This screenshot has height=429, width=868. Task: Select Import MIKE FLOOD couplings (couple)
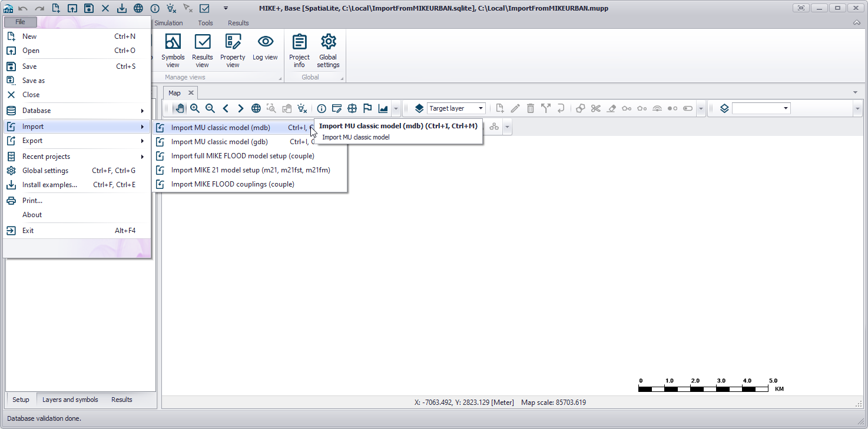[x=250, y=184]
